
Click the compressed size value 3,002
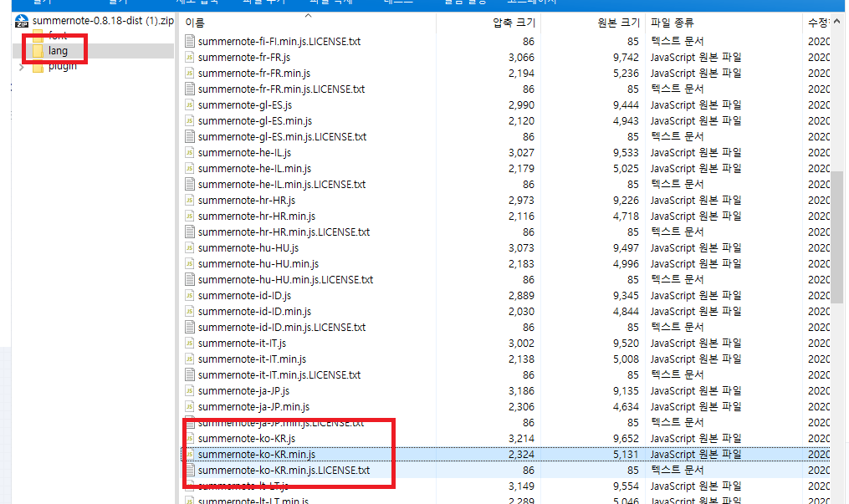521,343
